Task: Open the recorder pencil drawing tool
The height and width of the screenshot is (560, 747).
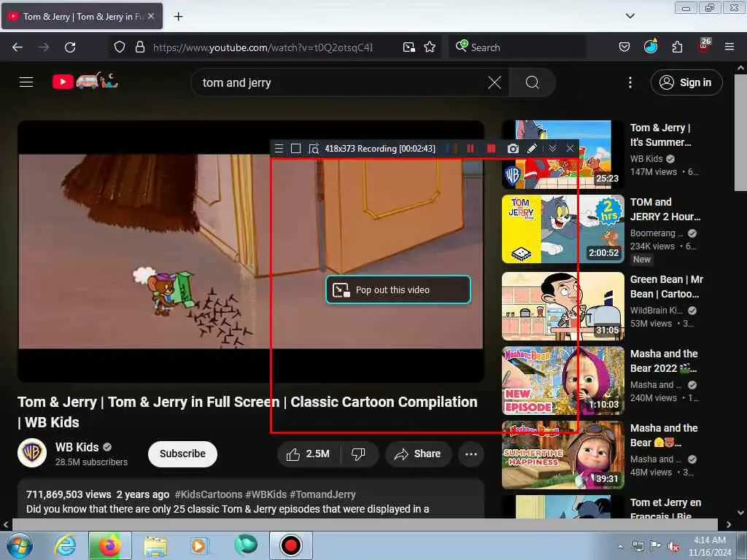Action: [532, 149]
